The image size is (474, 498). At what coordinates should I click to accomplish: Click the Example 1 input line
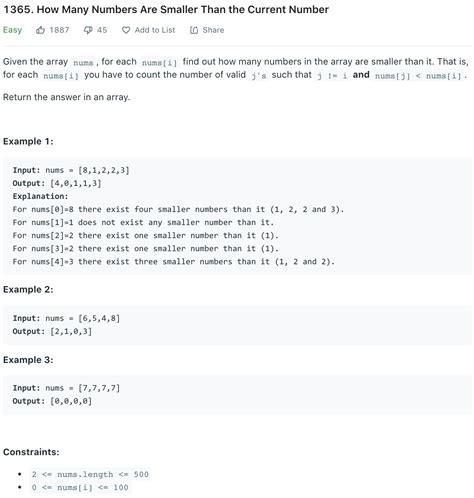pos(71,170)
